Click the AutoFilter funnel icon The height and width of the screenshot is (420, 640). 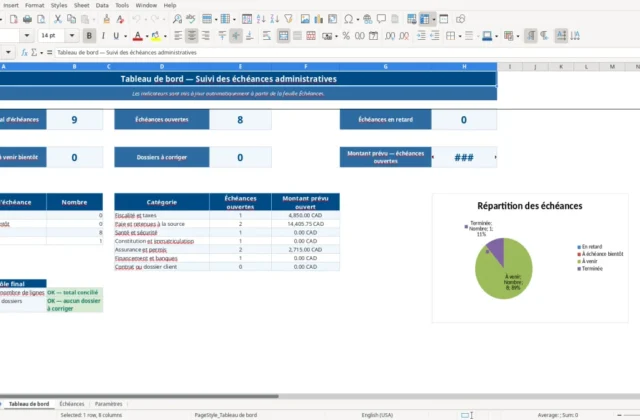pos(288,19)
